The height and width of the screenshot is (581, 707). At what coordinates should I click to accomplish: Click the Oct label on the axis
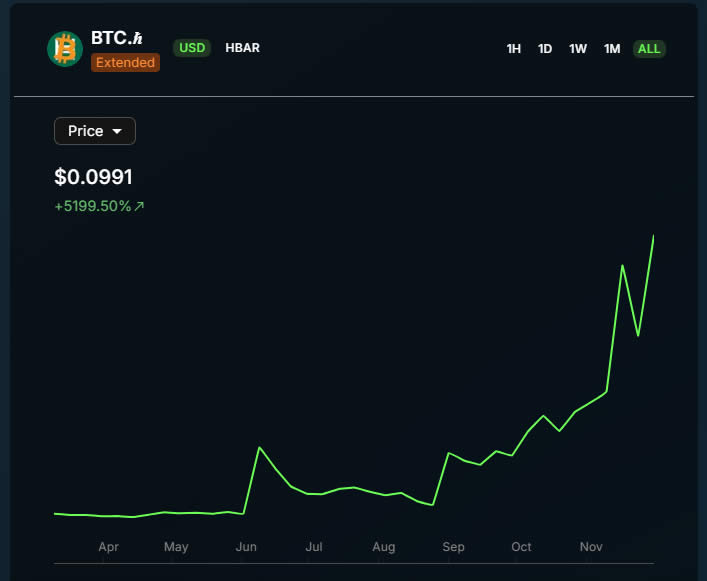521,547
